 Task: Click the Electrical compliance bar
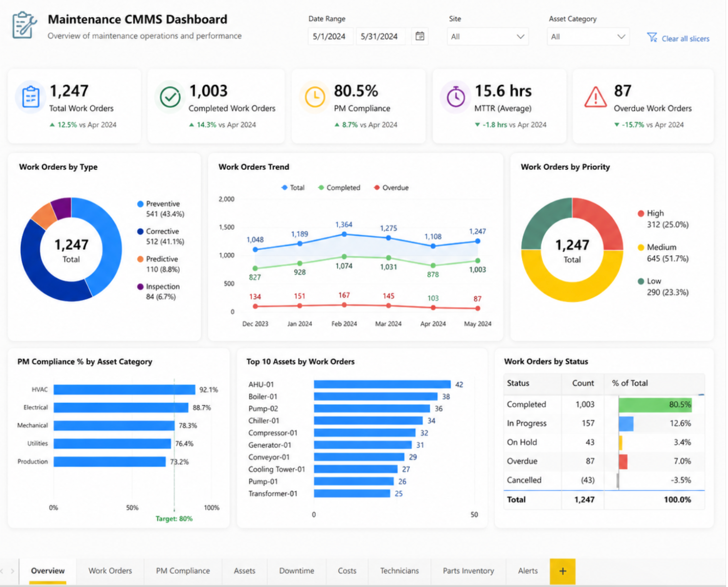[121, 408]
